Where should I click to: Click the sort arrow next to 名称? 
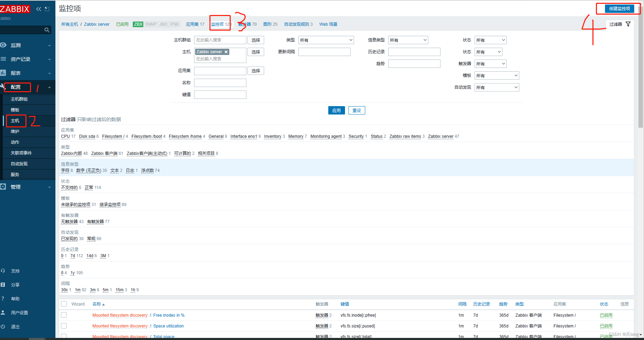(103, 305)
